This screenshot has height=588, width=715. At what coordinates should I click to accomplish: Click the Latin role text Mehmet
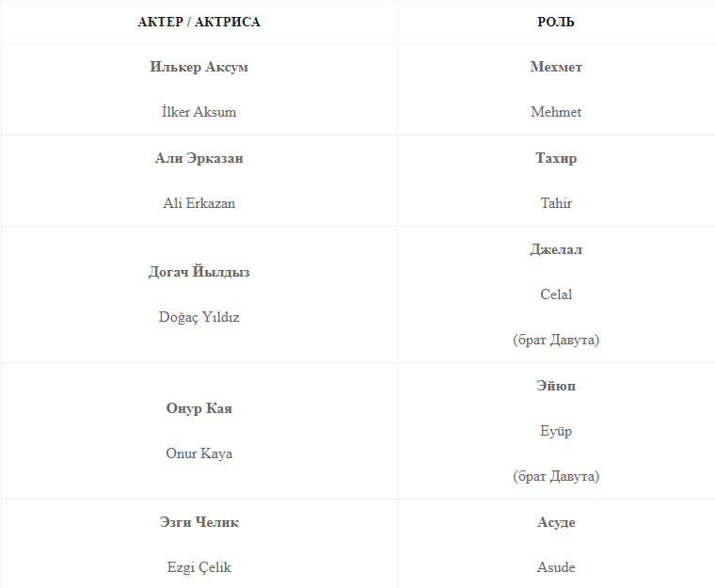[556, 112]
